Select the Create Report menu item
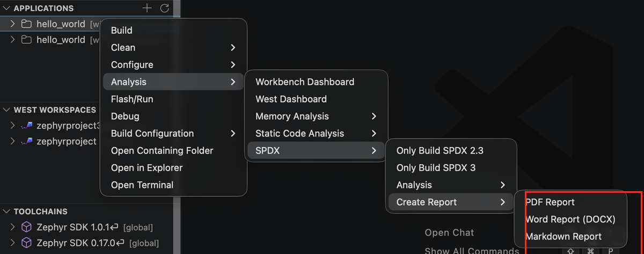644x254 pixels. (x=451, y=202)
